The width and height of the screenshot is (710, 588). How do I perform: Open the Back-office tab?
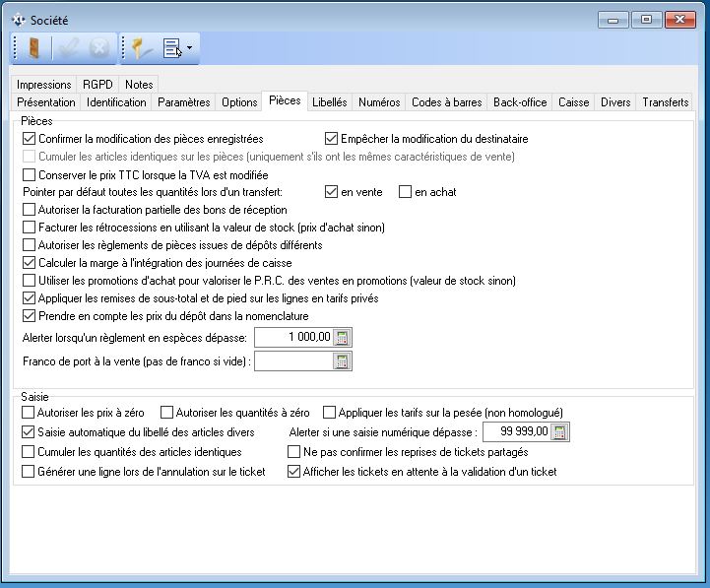pos(520,102)
